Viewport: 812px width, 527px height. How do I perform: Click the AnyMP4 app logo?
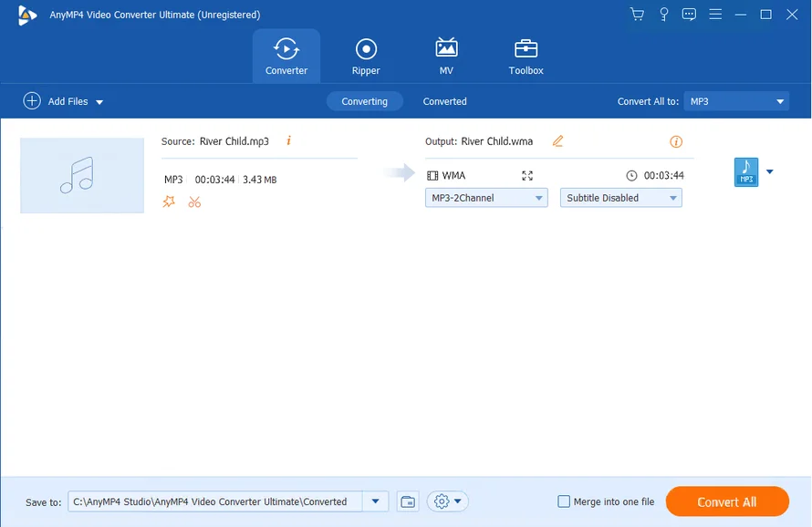[27, 15]
